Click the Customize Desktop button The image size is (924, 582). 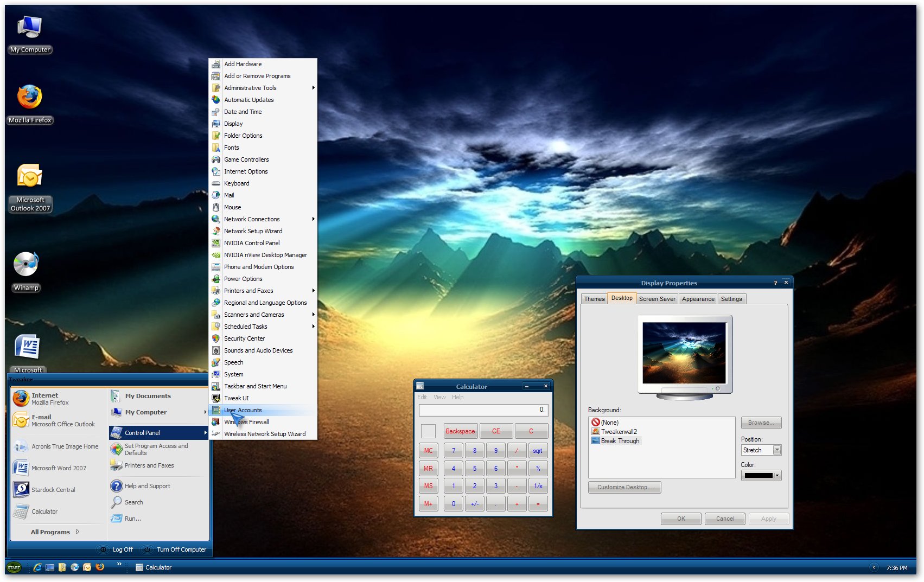624,487
